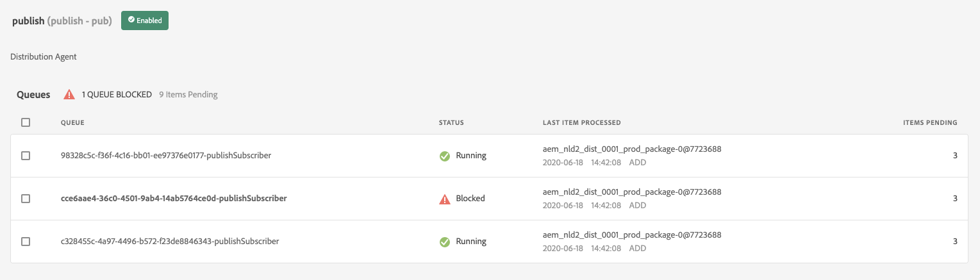980x280 pixels.
Task: Click the red Blocked warning icon for cce6aae4
Action: (x=444, y=199)
